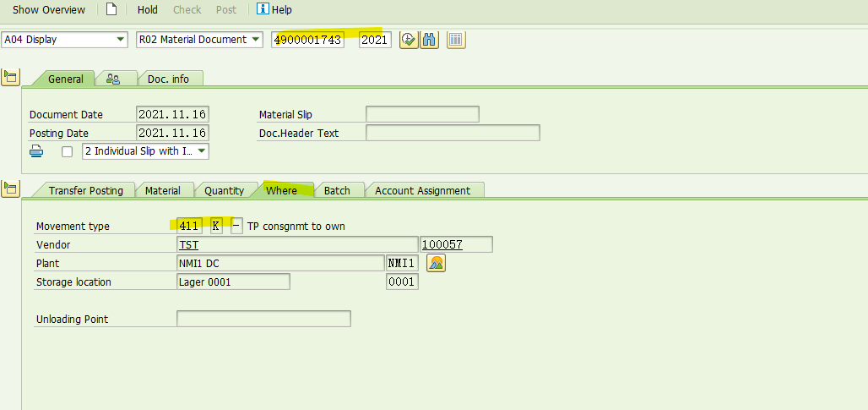This screenshot has width=868, height=410.
Task: Open the Quantity tab
Action: 225,190
